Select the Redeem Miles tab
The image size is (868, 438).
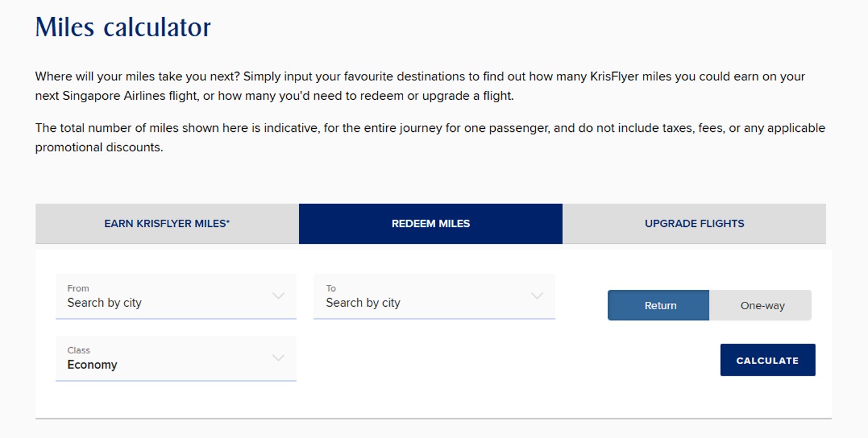coord(430,224)
